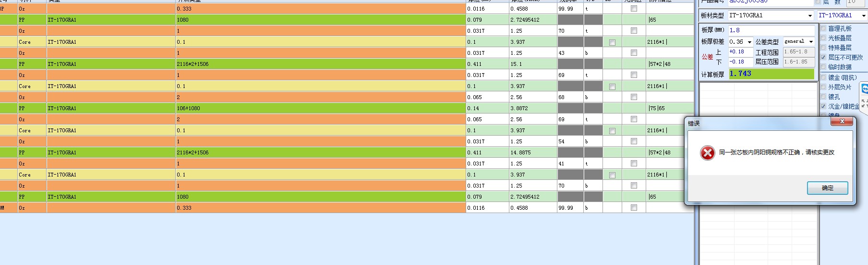Select the 0.14 thickness cell

coord(487,108)
